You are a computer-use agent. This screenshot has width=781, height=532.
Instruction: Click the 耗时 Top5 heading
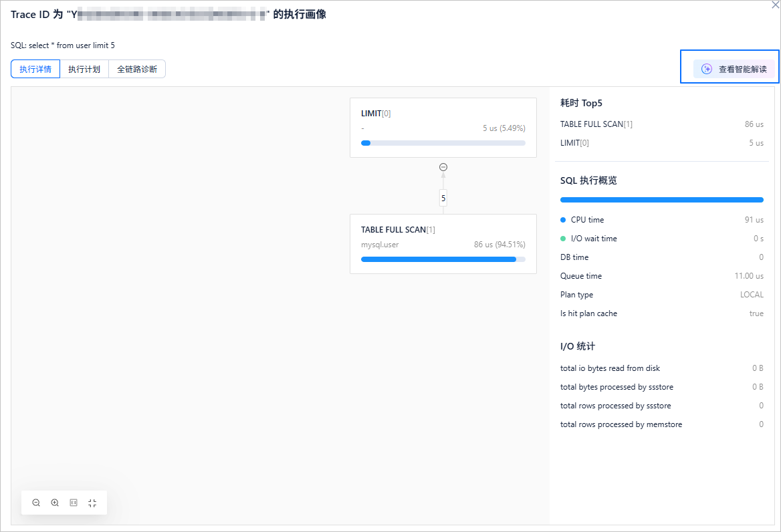pyautogui.click(x=581, y=103)
